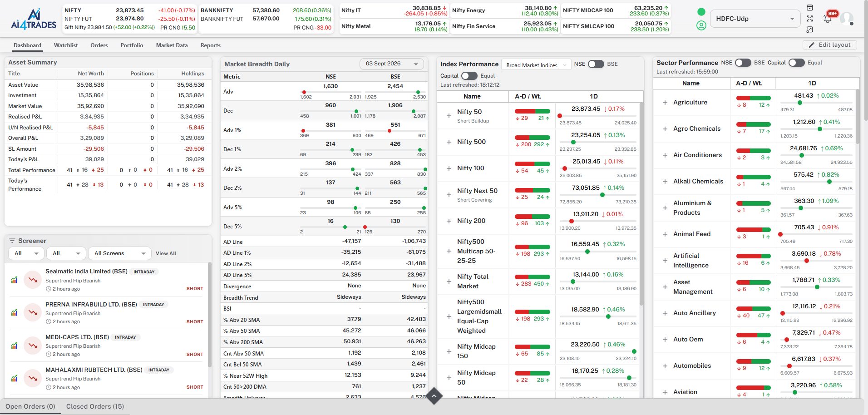
Task: Open the profile avatar menu
Action: (x=847, y=19)
